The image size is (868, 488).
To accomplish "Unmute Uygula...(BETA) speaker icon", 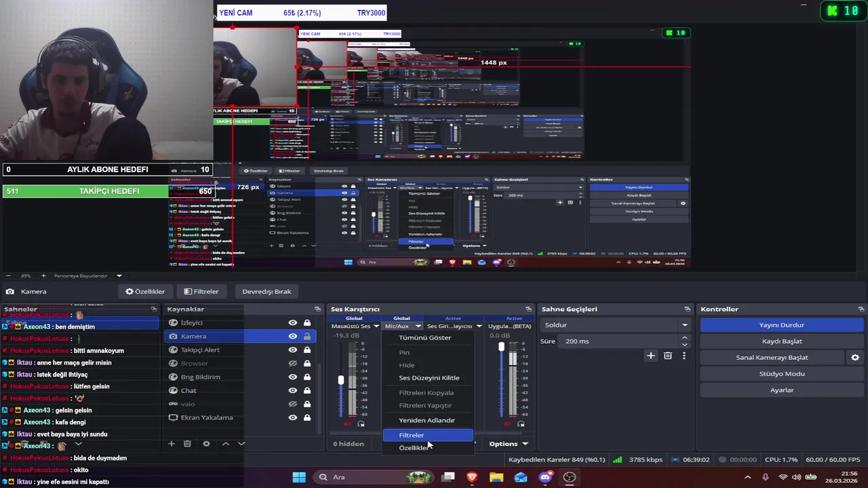I will [x=508, y=424].
